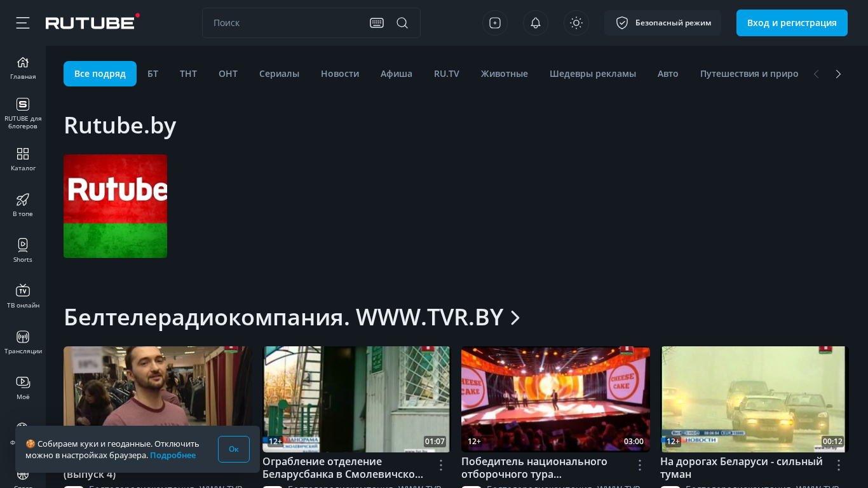The height and width of the screenshot is (488, 868).
Task: Show next category tabs arrow
Action: (x=838, y=74)
